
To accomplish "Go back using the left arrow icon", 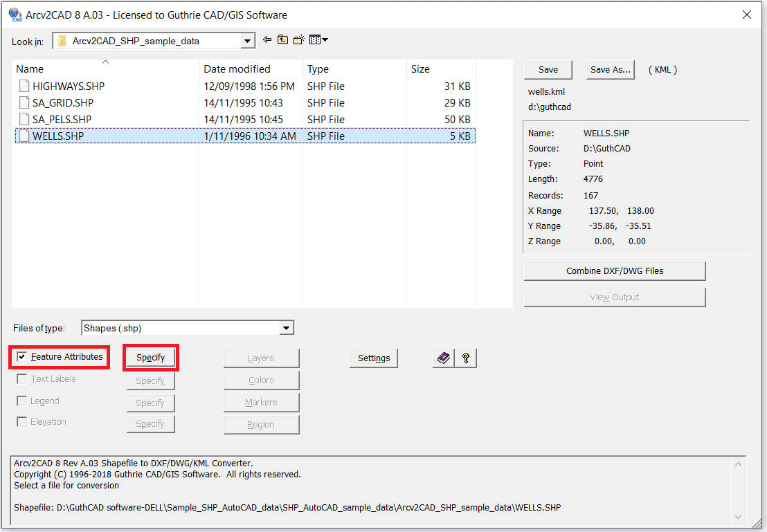I will 267,39.
